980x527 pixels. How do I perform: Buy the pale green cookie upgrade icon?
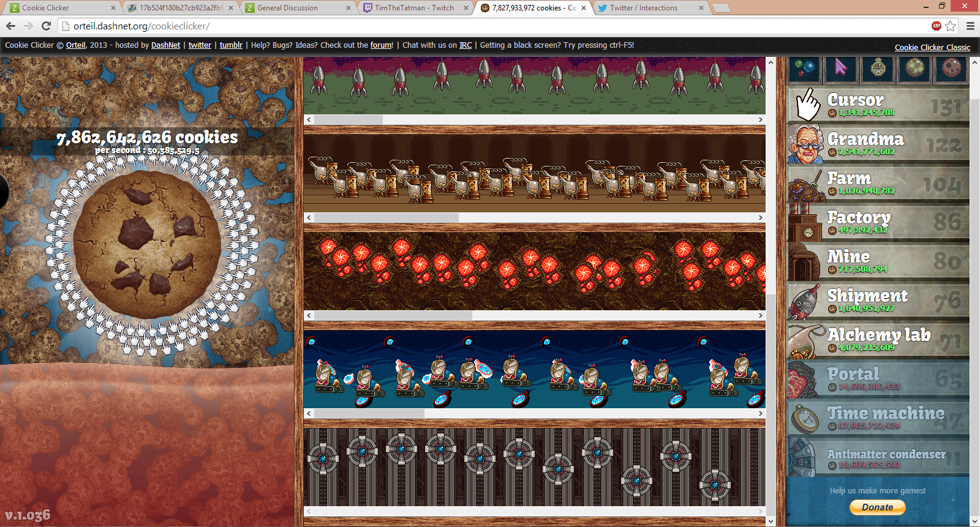[x=914, y=69]
